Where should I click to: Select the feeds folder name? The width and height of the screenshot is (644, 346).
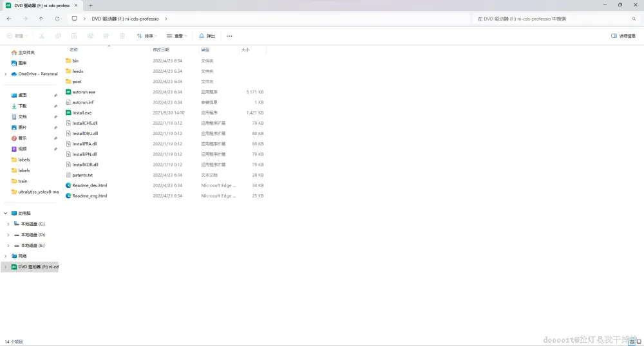(78, 71)
